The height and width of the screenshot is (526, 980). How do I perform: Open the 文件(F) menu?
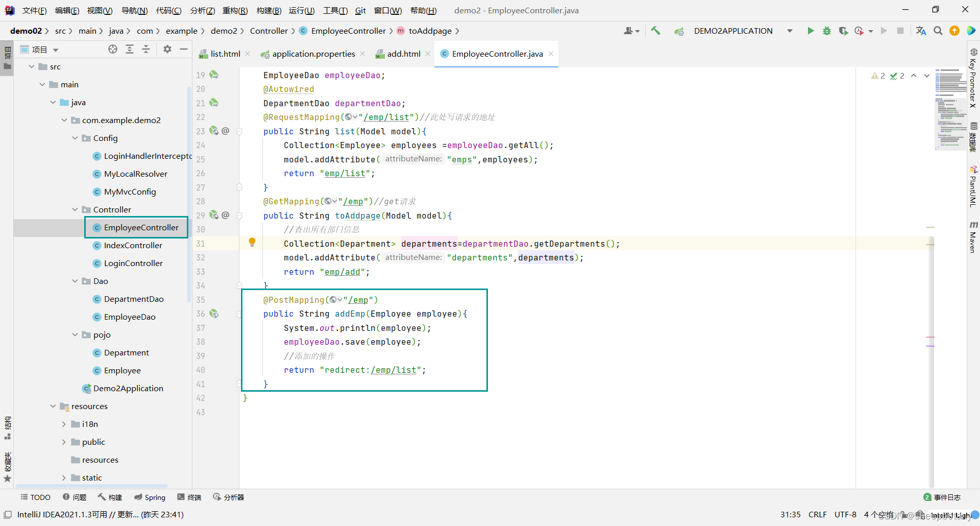coord(34,10)
